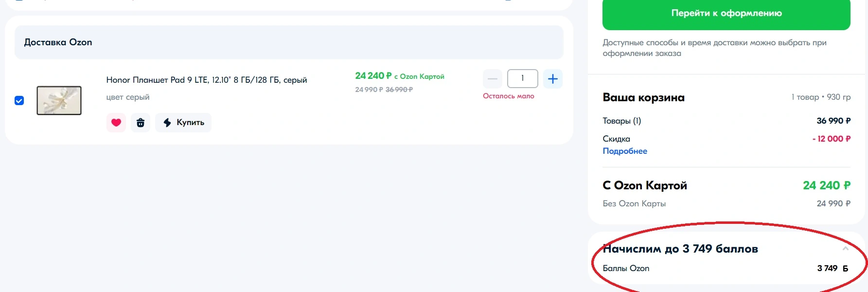868x292 pixels.
Task: Click the discount amount - 12 000 ₽
Action: click(x=832, y=139)
